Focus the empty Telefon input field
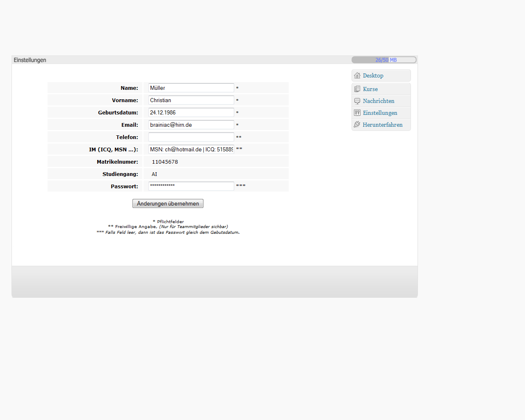 (191, 137)
